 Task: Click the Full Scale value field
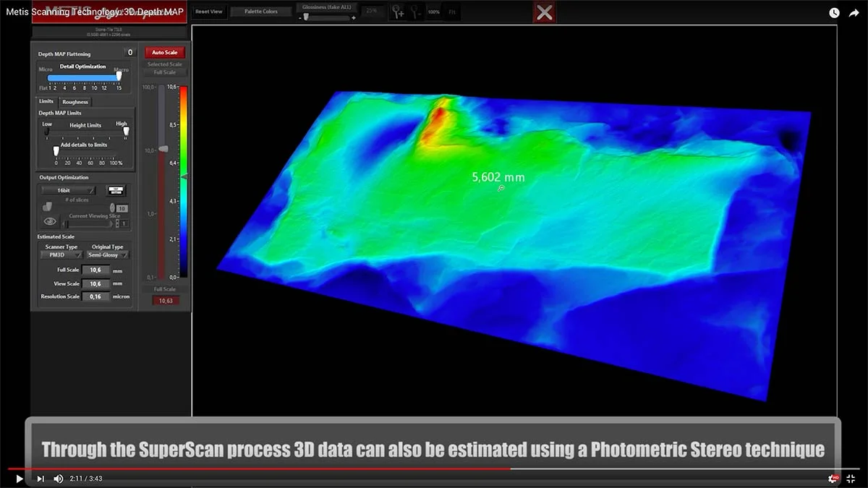click(95, 270)
